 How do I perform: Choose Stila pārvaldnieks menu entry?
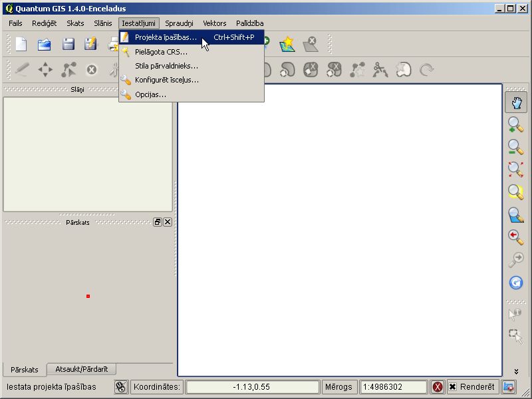192,66
